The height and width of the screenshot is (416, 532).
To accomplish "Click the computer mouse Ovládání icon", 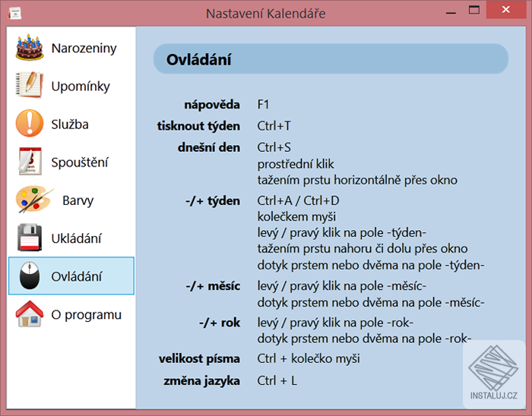I will (x=30, y=276).
